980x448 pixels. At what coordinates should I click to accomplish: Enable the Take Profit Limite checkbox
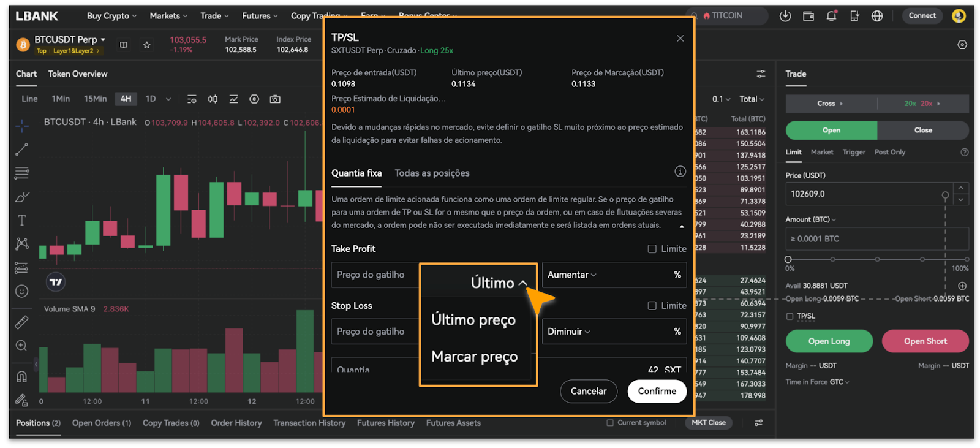coord(652,249)
